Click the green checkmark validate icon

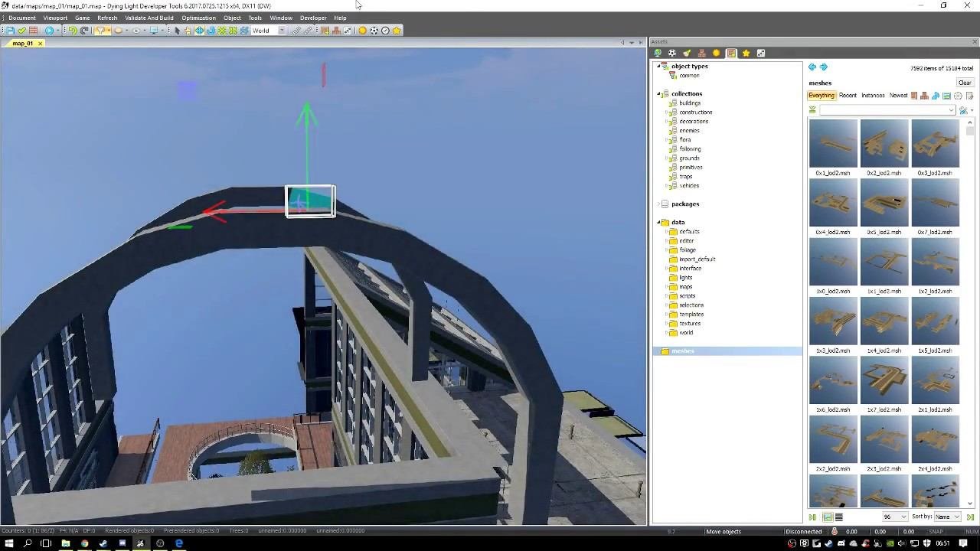click(22, 31)
